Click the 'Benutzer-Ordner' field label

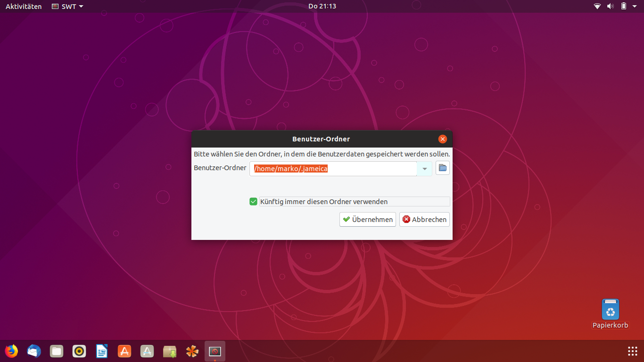point(220,168)
